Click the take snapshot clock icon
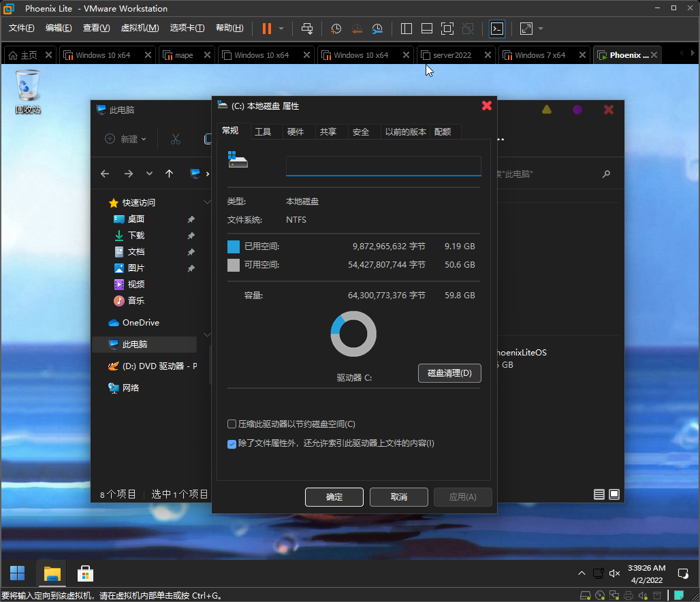The height and width of the screenshot is (602, 700). [x=336, y=29]
